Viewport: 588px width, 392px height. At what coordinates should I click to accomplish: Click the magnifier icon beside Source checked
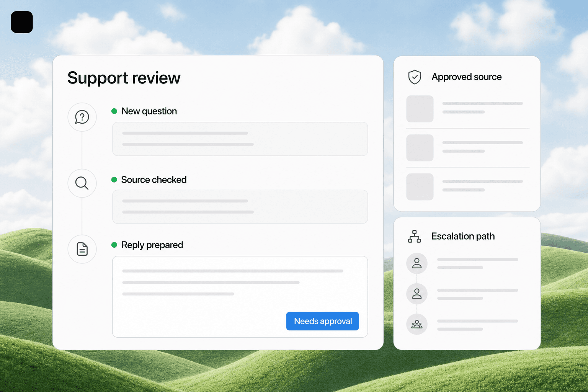[x=82, y=183]
